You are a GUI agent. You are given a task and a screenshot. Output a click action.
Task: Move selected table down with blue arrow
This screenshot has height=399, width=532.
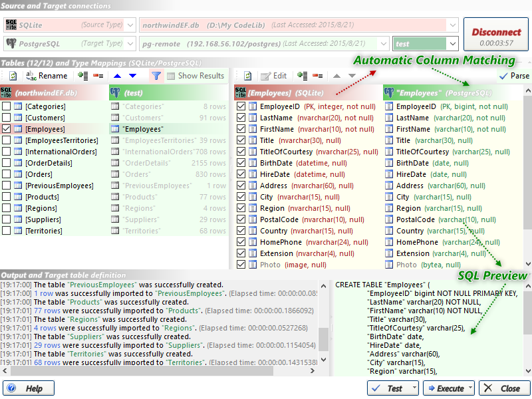tap(132, 76)
